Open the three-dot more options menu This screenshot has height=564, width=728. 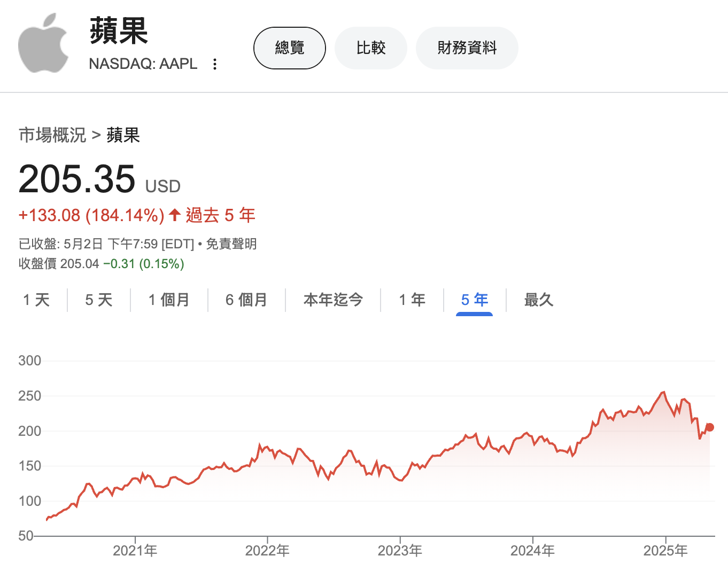[215, 64]
